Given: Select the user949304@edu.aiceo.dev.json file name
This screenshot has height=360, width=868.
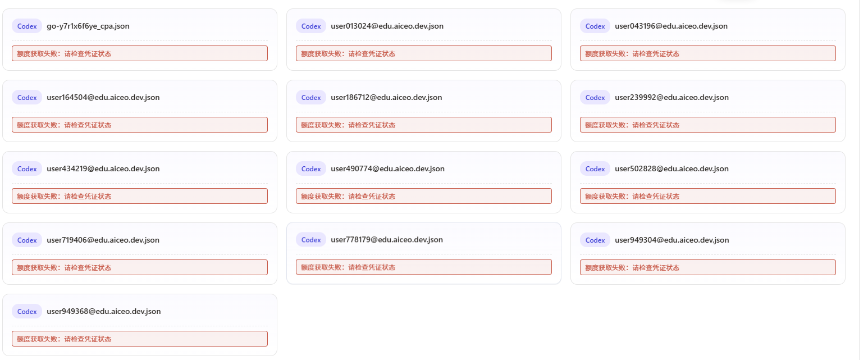Looking at the screenshot, I should [671, 240].
